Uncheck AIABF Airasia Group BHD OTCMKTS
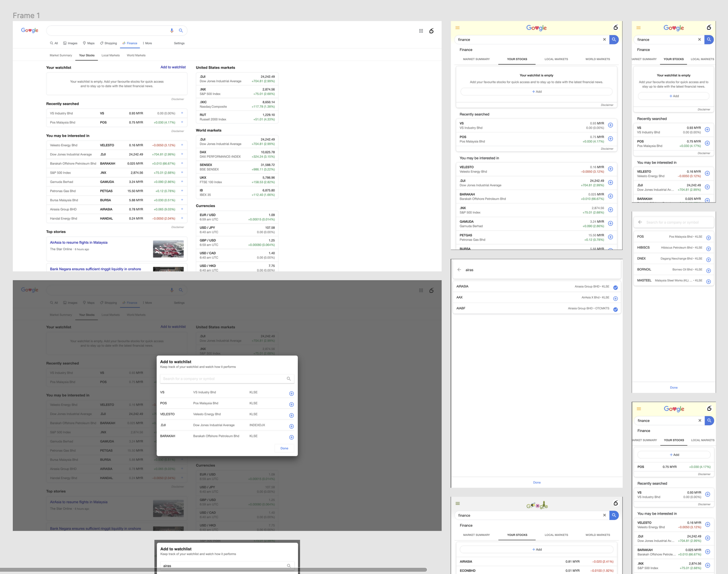Viewport: 728px width, 574px height. [x=615, y=309]
